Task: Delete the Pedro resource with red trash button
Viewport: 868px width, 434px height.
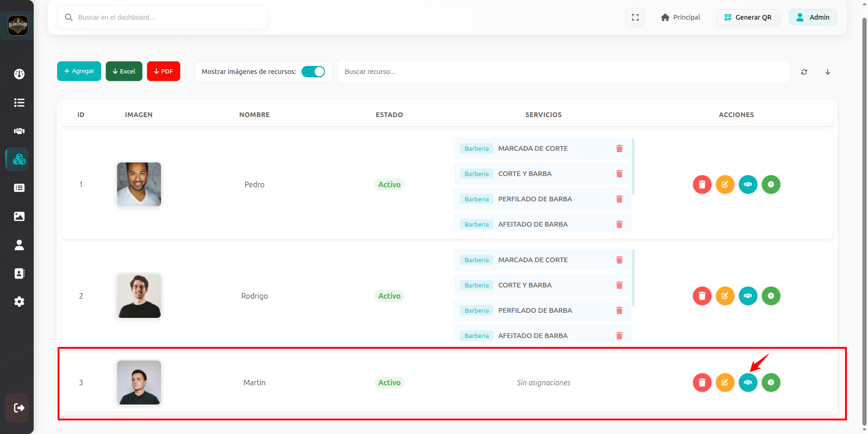Action: (x=702, y=184)
